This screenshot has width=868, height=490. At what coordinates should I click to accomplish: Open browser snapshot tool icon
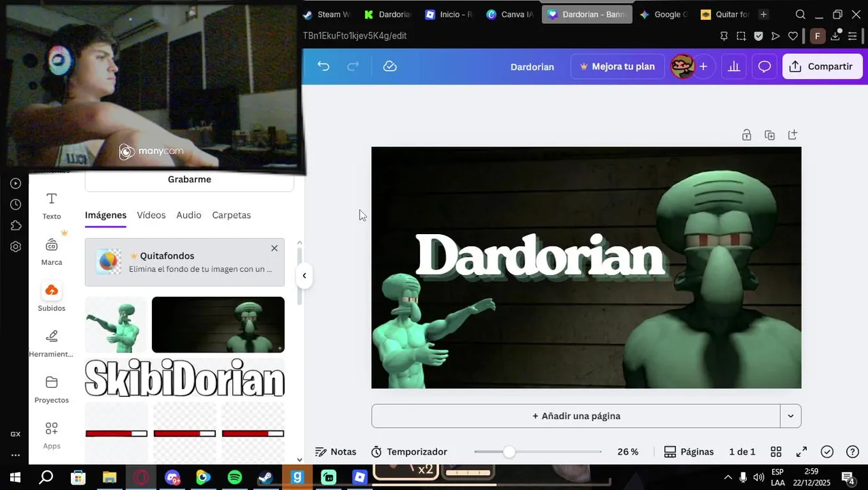(x=741, y=36)
